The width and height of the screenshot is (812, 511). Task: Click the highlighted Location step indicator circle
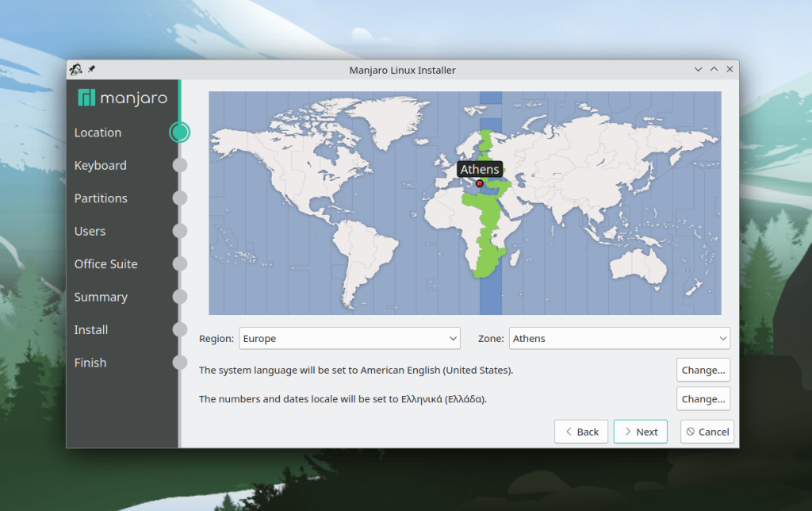click(179, 132)
